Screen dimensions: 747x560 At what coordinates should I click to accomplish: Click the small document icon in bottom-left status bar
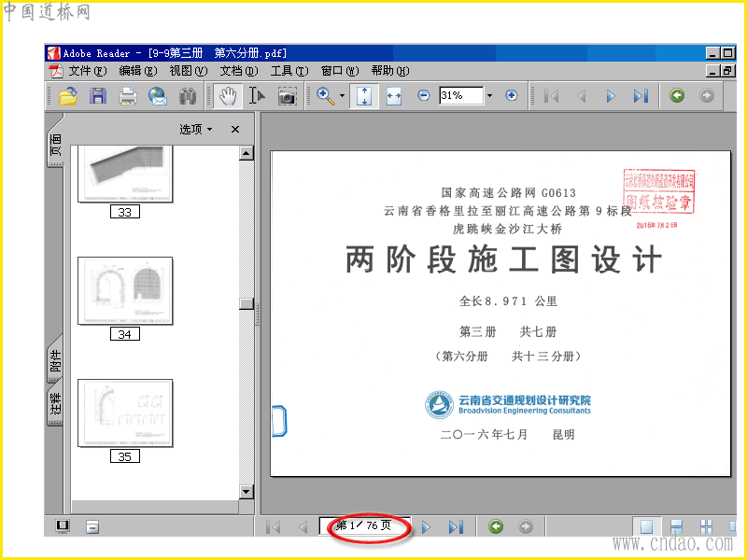point(92,526)
